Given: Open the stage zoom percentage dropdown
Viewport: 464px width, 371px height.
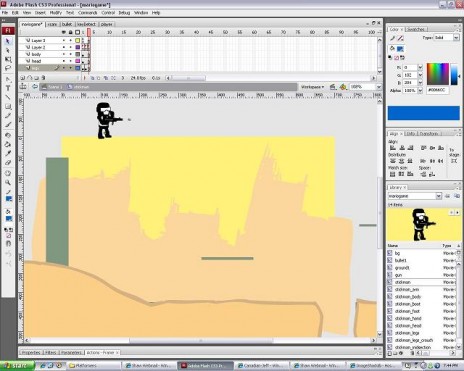Looking at the screenshot, I should (378, 87).
